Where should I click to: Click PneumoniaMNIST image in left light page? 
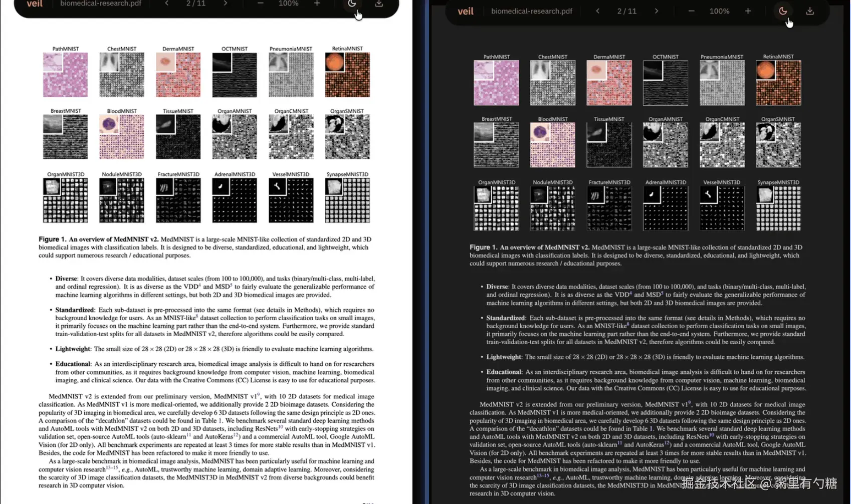coord(291,75)
